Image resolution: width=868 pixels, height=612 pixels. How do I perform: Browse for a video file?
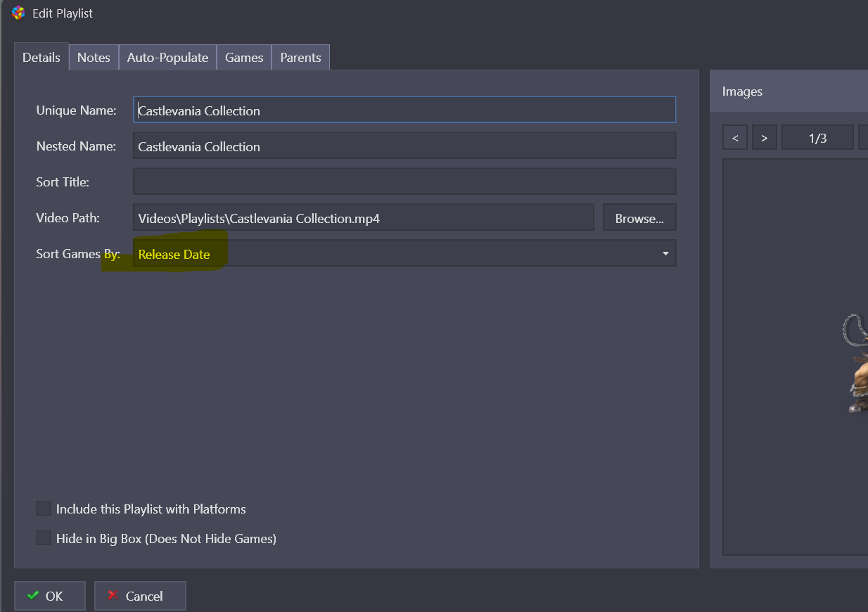(x=639, y=217)
